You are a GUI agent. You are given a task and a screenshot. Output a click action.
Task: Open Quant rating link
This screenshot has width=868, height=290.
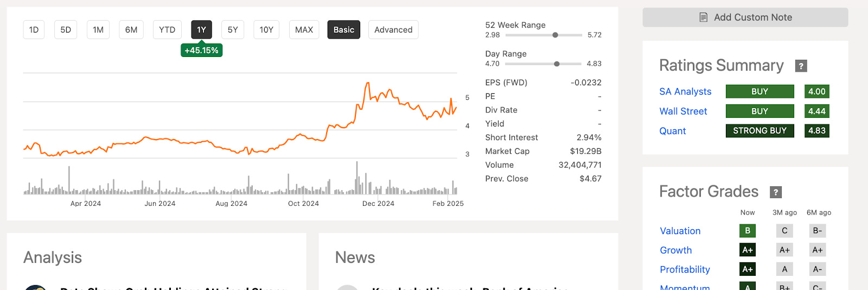pyautogui.click(x=673, y=131)
